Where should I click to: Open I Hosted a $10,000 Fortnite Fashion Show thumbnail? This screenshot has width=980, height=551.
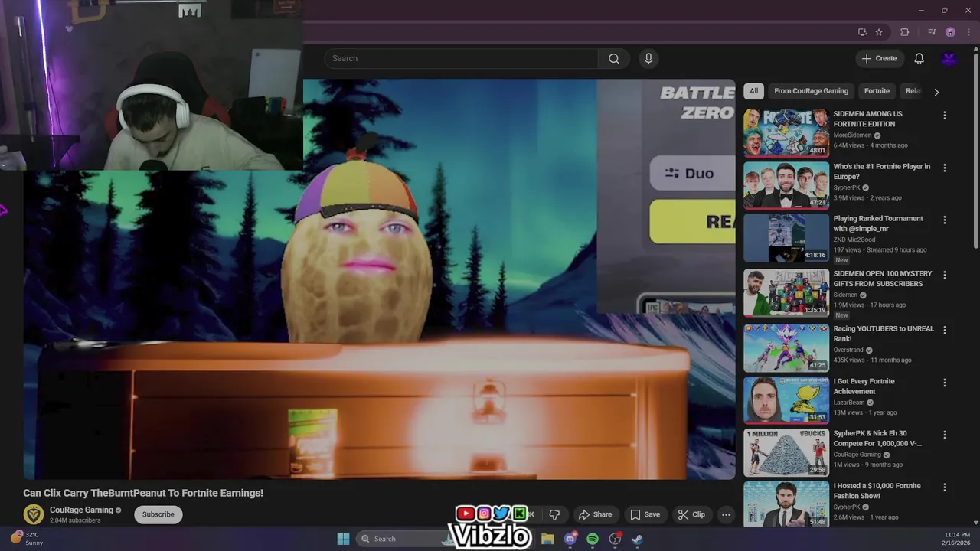786,504
